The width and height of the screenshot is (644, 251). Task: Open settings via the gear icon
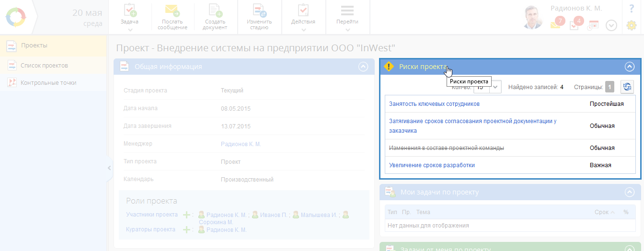pyautogui.click(x=631, y=25)
